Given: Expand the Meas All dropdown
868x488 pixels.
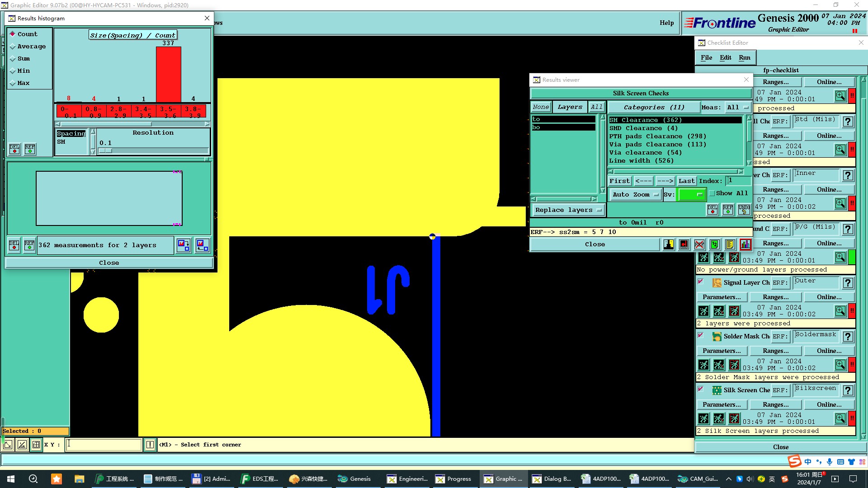Looking at the screenshot, I should [x=737, y=108].
